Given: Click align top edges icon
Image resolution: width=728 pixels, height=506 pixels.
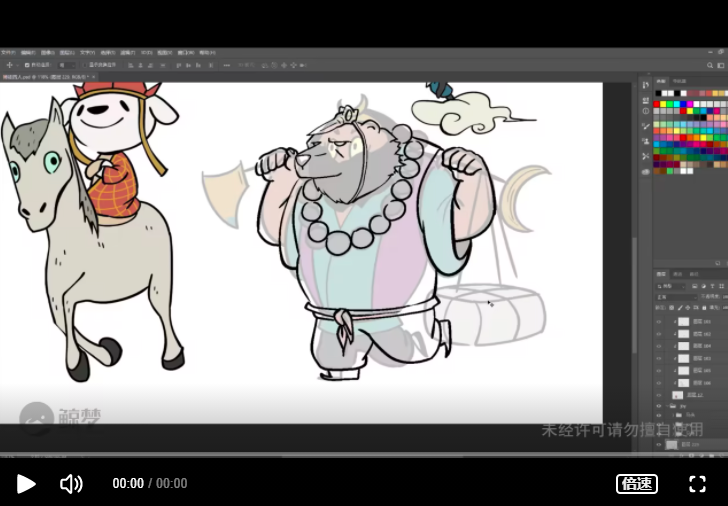Looking at the screenshot, I should coord(179,65).
